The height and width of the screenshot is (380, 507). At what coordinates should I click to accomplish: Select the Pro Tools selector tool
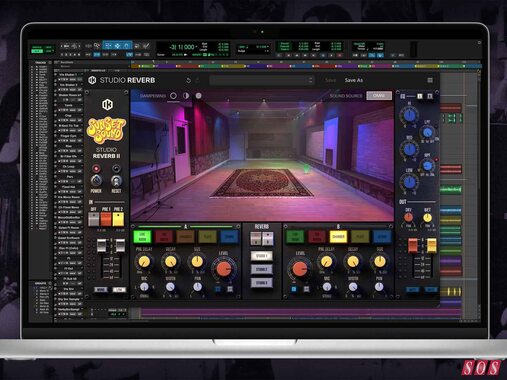117,46
